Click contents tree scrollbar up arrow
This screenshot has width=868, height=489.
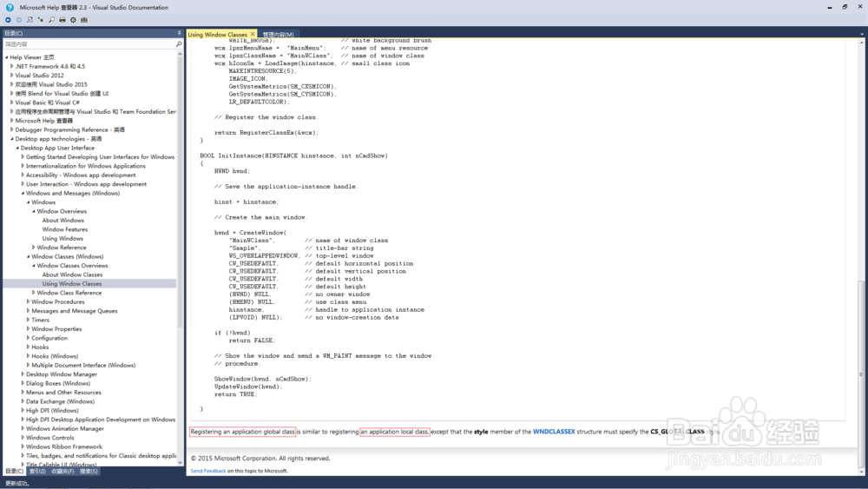[180, 54]
